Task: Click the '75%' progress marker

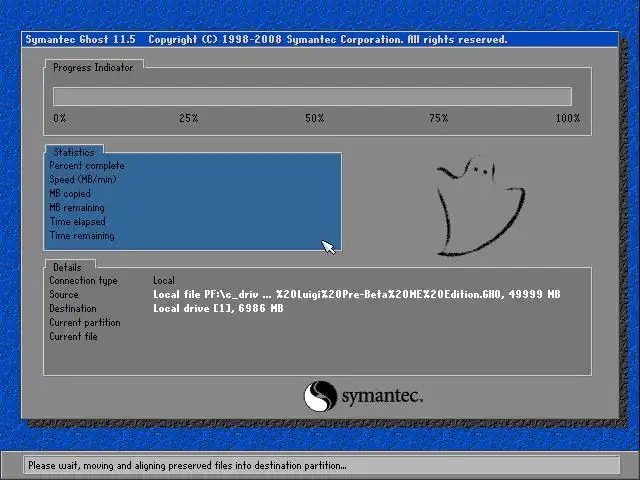Action: tap(439, 118)
